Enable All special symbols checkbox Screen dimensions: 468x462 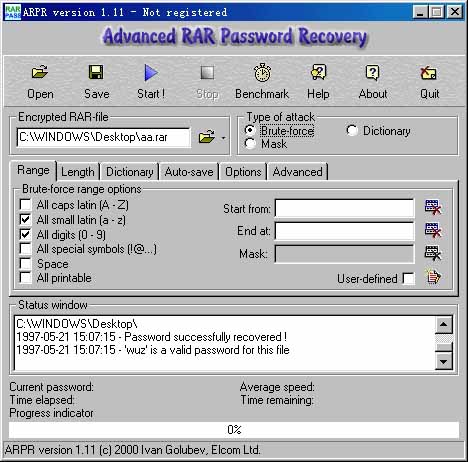(25, 249)
